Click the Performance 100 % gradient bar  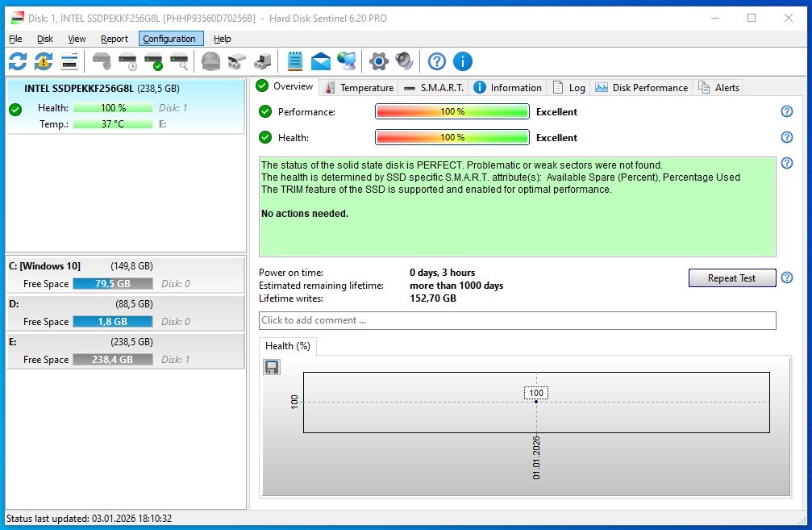pos(452,111)
